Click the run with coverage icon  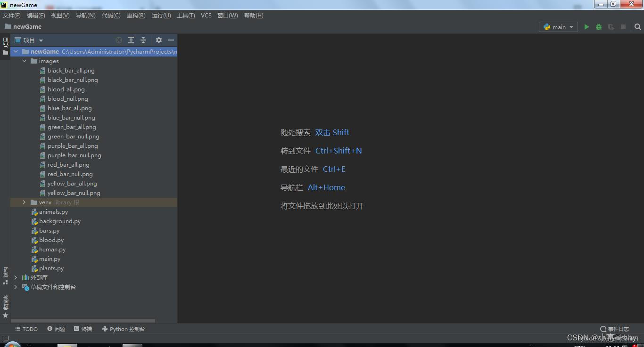[611, 27]
